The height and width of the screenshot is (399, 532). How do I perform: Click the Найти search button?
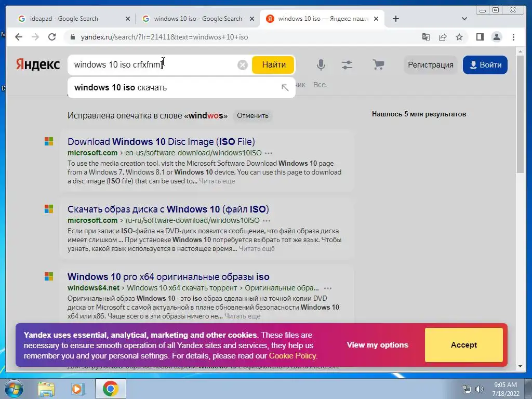click(273, 64)
